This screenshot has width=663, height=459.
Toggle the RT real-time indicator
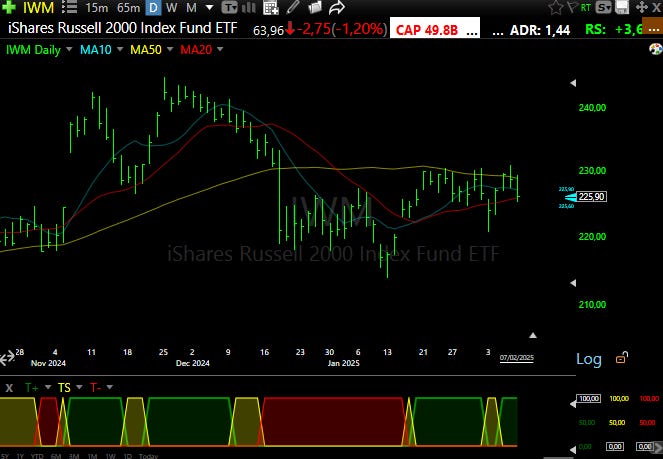click(586, 7)
